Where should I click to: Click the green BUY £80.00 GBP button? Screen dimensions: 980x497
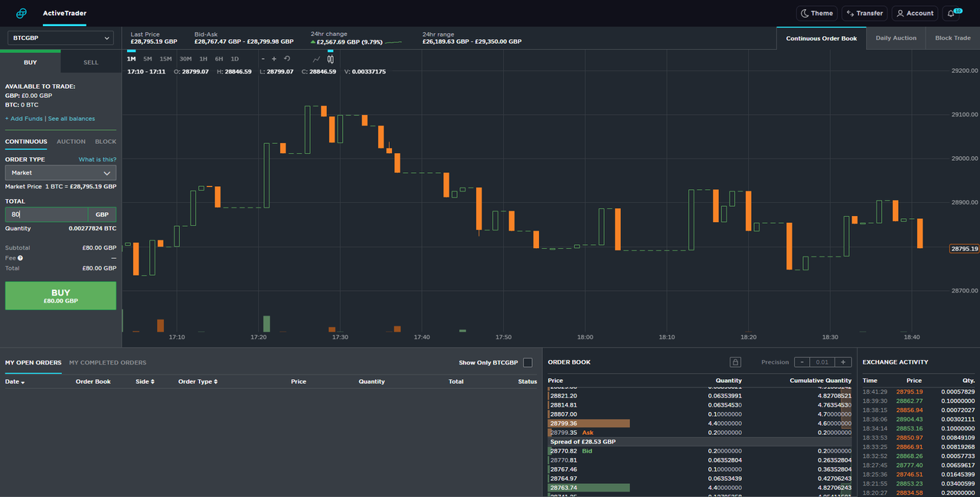[60, 296]
